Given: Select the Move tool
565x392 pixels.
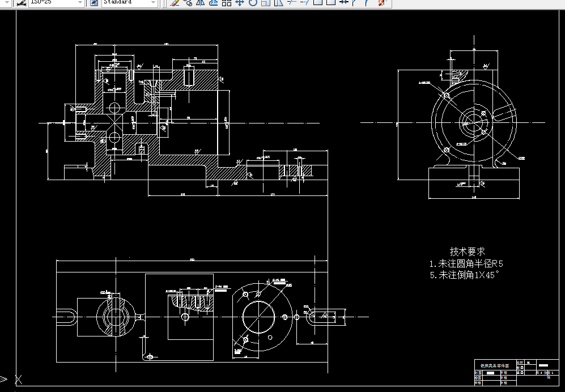Looking at the screenshot, I should click(x=240, y=2).
